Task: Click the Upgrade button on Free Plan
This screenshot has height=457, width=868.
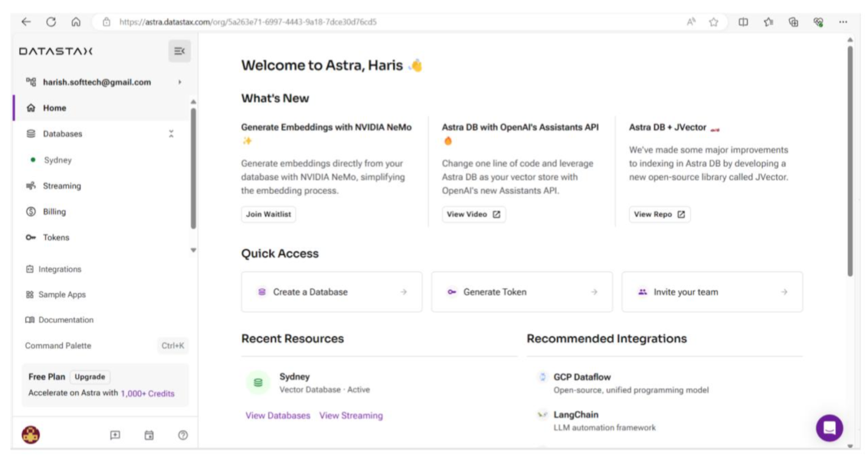Action: coord(90,377)
